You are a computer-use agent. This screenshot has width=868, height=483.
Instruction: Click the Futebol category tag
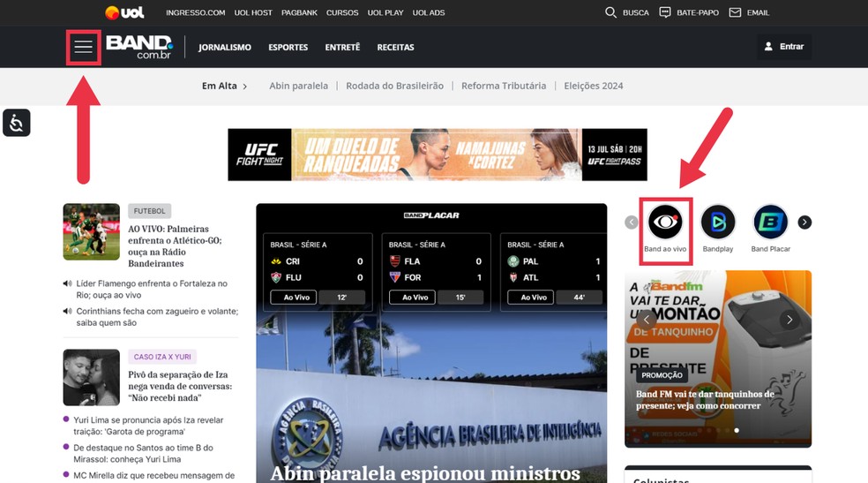149,211
